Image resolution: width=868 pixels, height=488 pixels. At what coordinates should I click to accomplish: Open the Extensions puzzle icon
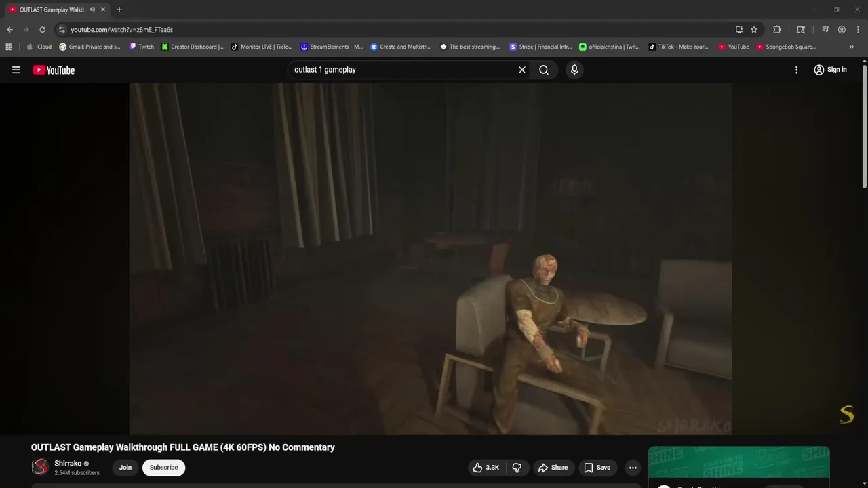click(777, 30)
